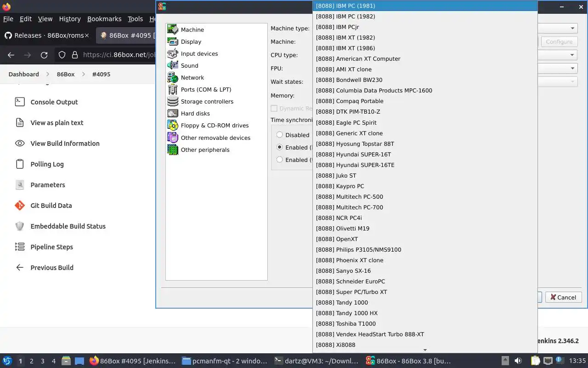Go back using Firefox back arrow
The height and width of the screenshot is (368, 588).
[11, 55]
